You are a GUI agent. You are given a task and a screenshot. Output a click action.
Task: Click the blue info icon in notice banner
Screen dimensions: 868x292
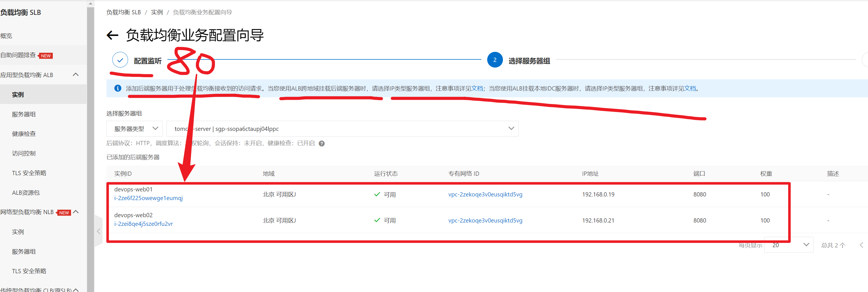[x=118, y=89]
